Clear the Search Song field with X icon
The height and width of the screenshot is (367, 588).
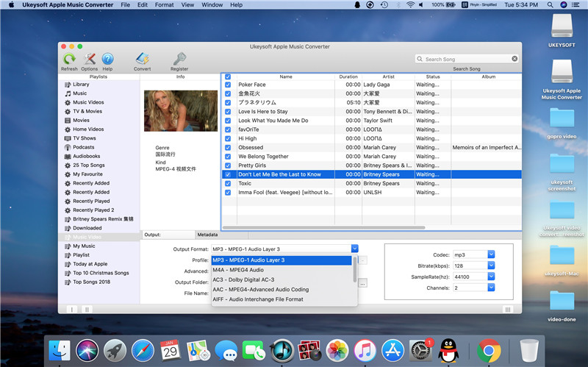514,59
